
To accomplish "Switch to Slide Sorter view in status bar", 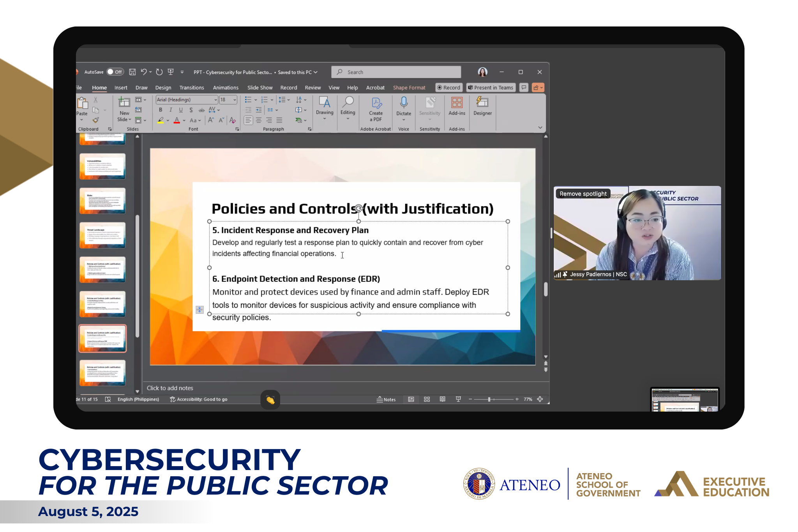I will pos(427,399).
